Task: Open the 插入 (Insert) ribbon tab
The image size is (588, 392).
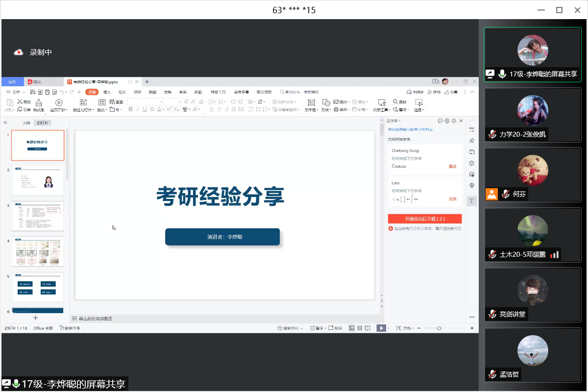Action: point(107,92)
